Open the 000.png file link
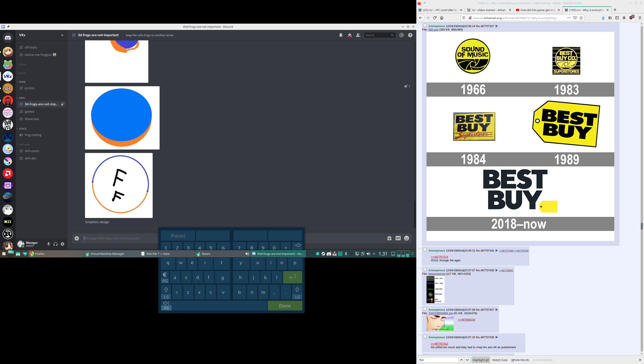This screenshot has width=644, height=364. (x=433, y=29)
